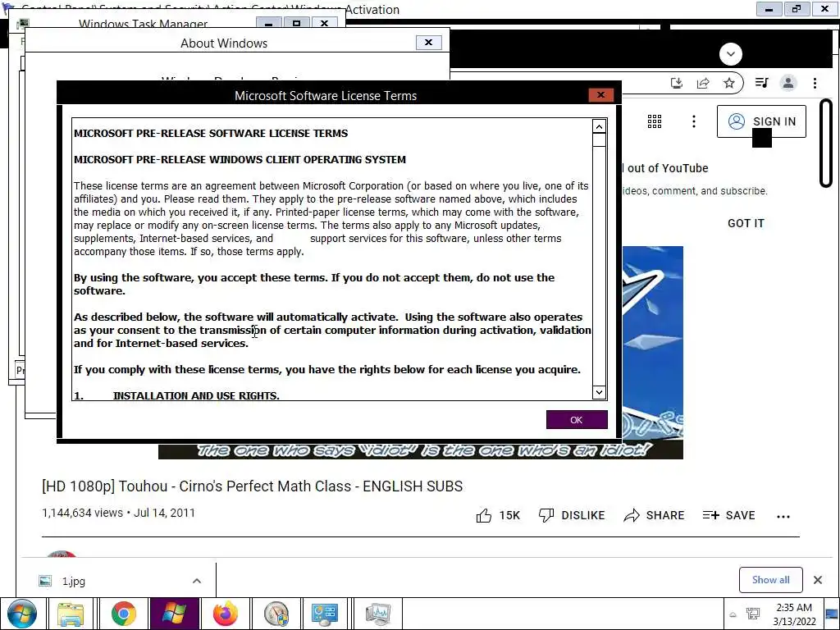This screenshot has height=630, width=840.
Task: Click the DISLIKE thumbs-down button
Action: pos(572,515)
